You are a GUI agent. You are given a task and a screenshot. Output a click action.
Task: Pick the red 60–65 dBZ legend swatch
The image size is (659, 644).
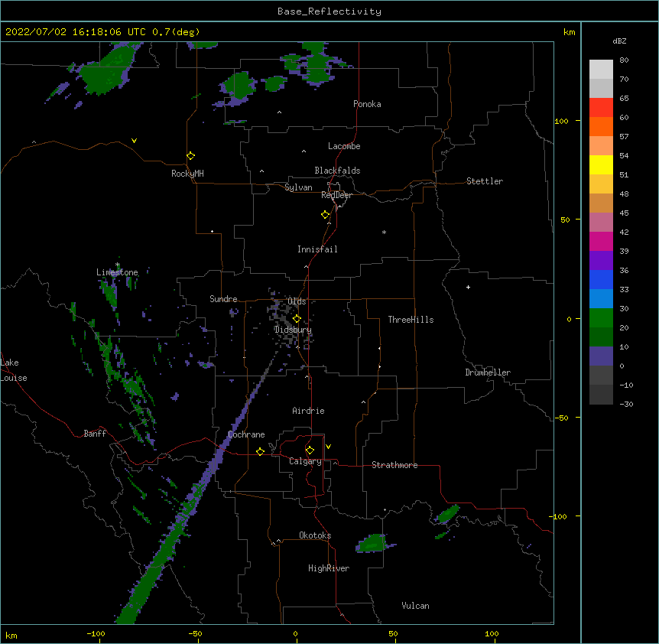point(601,107)
